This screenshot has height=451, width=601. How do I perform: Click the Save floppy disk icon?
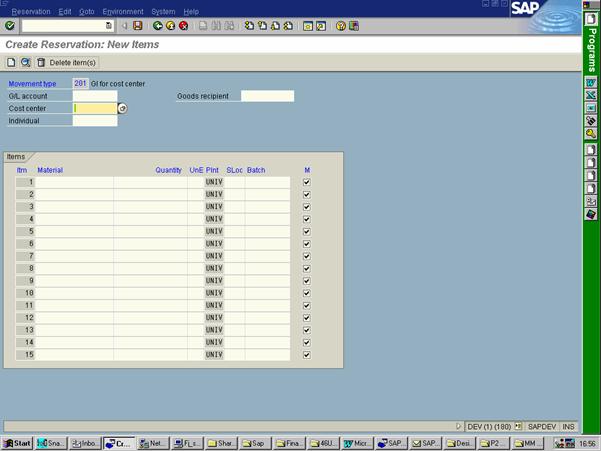[x=138, y=26]
